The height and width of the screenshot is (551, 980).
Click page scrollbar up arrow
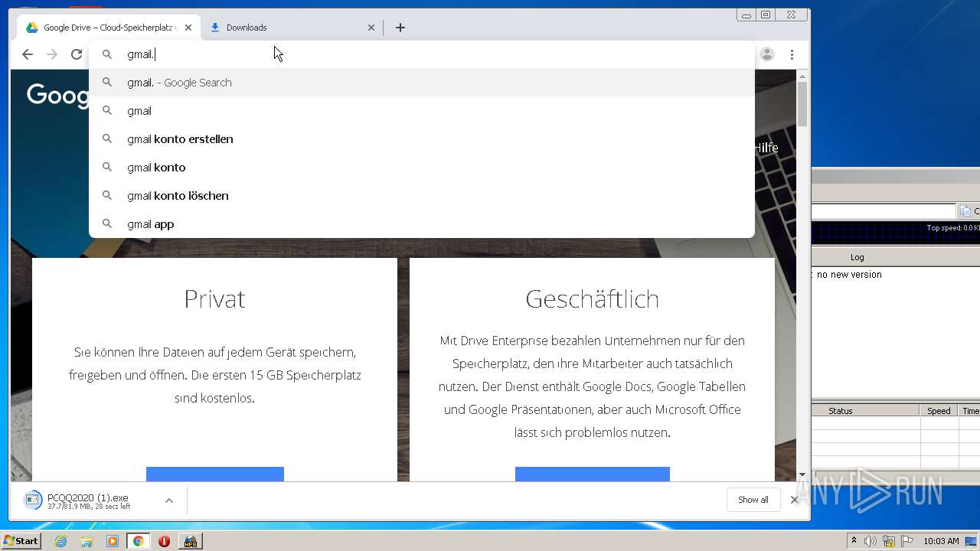click(x=802, y=77)
